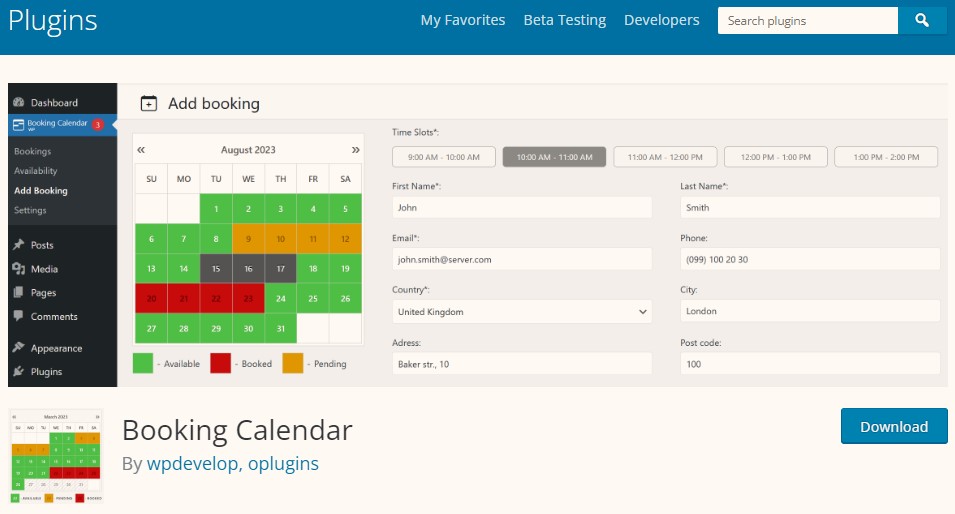Open Availability submenu item
955x514 pixels.
[x=35, y=171]
